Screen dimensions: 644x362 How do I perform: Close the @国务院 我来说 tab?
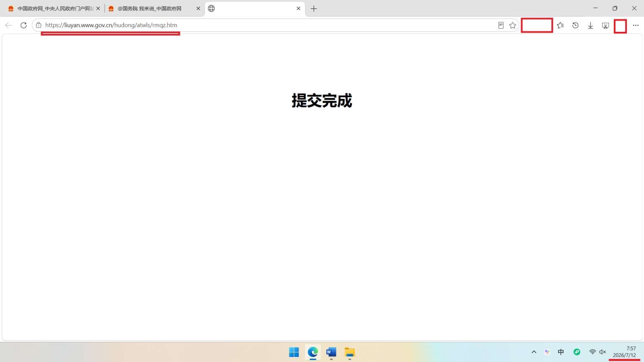click(x=198, y=8)
